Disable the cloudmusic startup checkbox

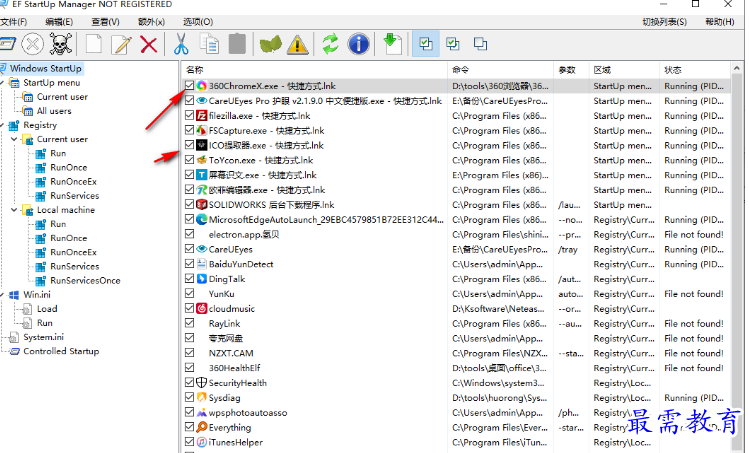click(190, 308)
